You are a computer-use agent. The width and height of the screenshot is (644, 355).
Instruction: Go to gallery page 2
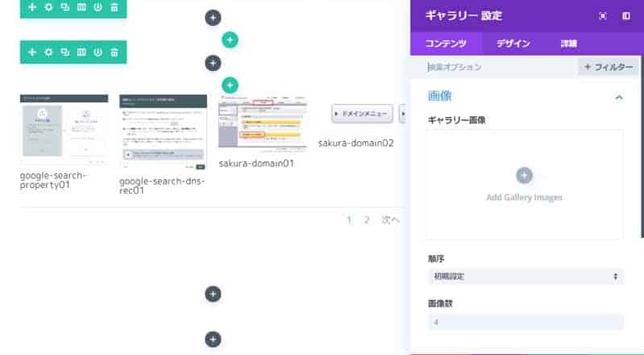point(367,219)
